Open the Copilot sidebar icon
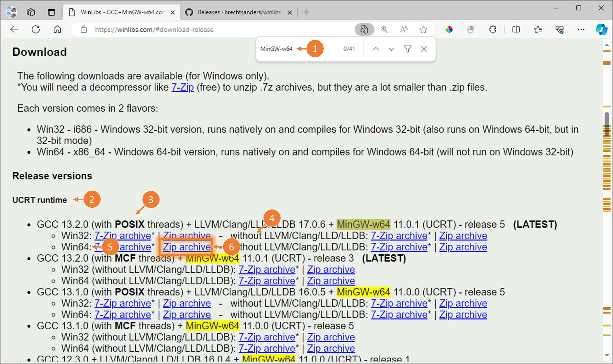The image size is (613, 364). pos(602,29)
